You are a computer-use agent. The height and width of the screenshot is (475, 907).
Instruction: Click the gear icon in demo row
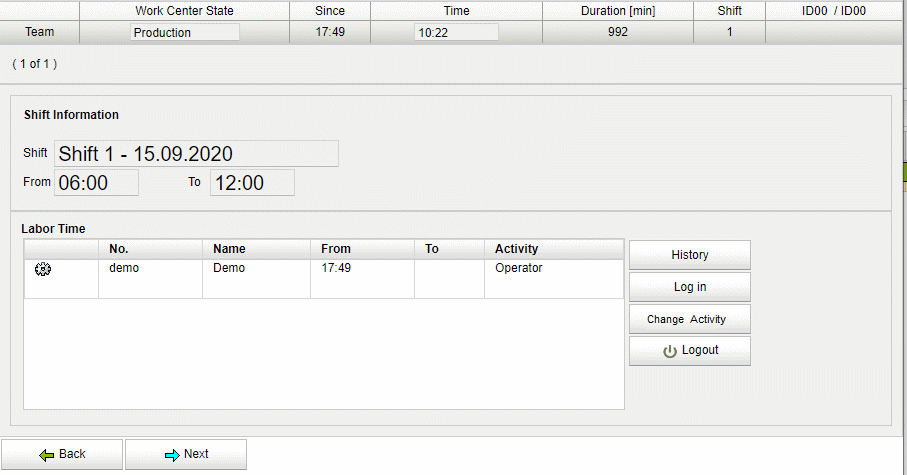click(x=43, y=269)
